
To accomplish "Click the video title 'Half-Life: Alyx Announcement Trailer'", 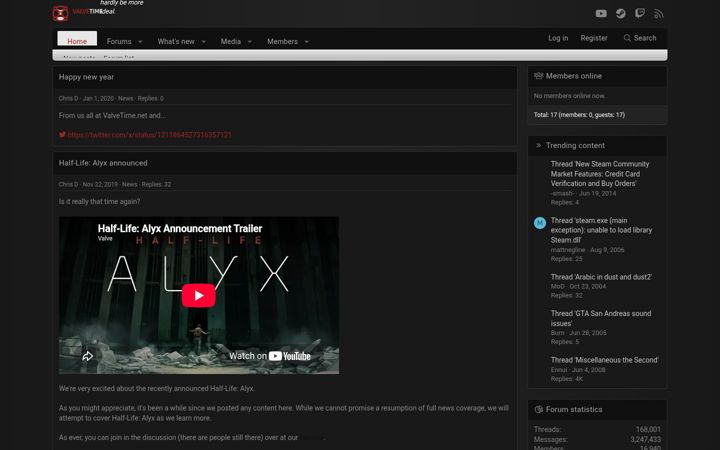I will point(180,228).
